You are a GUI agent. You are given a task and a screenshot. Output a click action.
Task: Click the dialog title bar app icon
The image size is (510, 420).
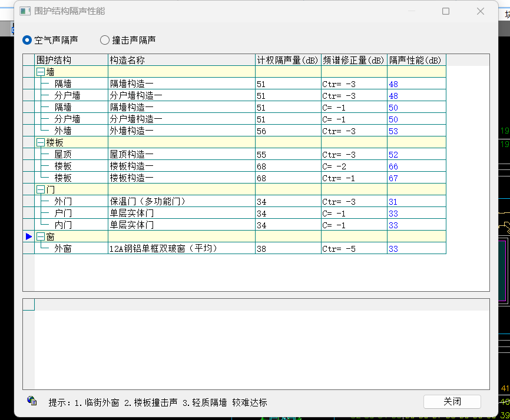coord(25,11)
